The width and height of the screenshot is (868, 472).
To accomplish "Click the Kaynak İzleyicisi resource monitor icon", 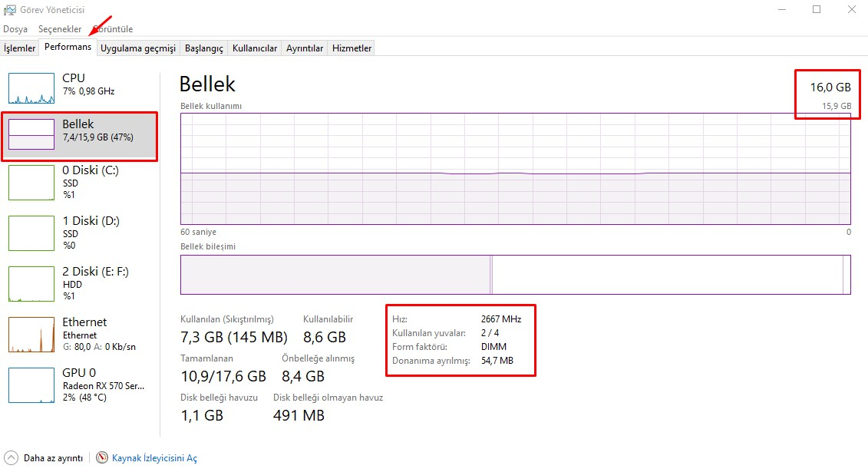I will pos(102,457).
